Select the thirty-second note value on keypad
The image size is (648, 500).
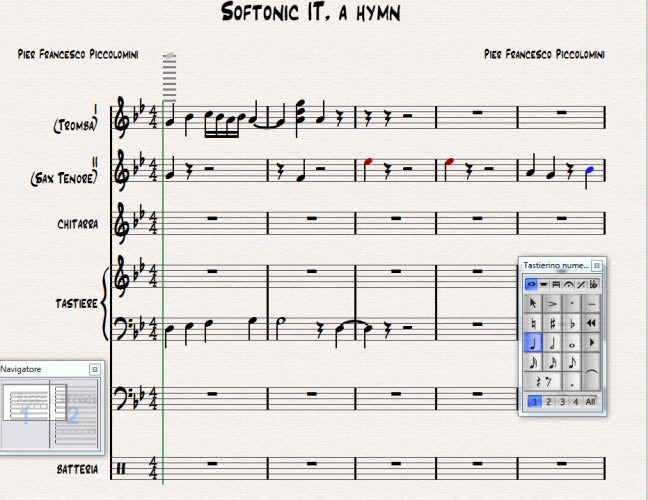pos(533,362)
